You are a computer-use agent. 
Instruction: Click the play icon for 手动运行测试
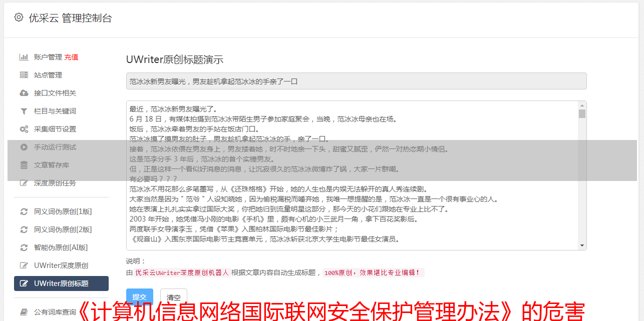click(x=24, y=147)
